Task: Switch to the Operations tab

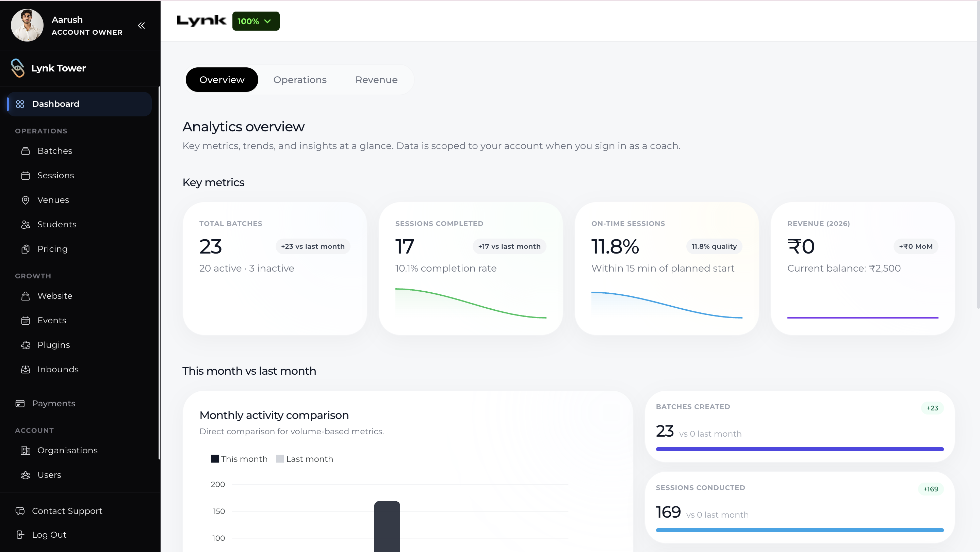Action: (300, 80)
